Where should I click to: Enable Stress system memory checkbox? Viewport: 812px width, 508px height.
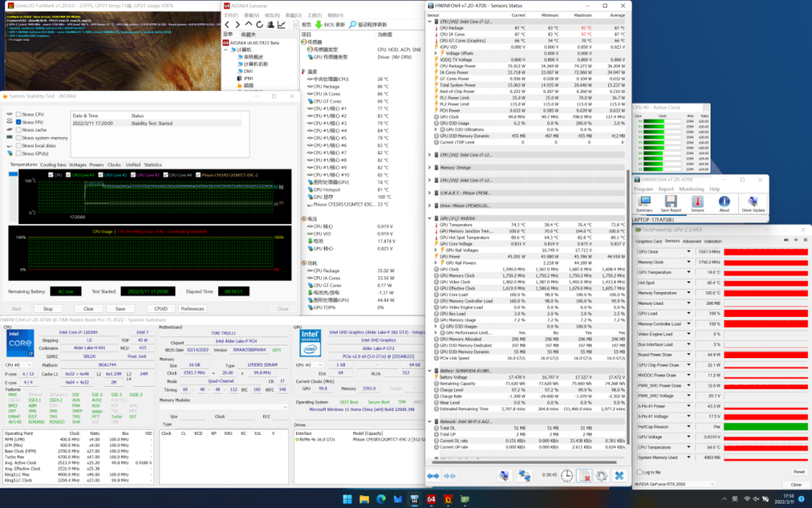(x=19, y=138)
